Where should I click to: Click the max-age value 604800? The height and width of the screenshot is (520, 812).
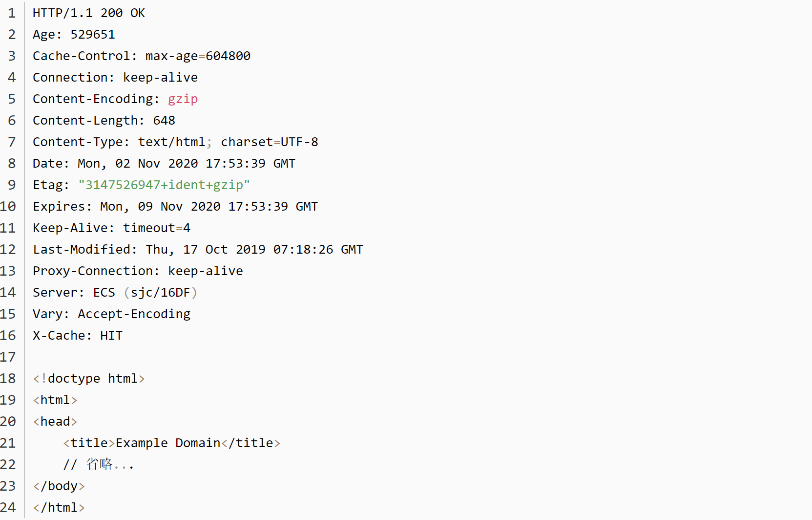pos(228,56)
